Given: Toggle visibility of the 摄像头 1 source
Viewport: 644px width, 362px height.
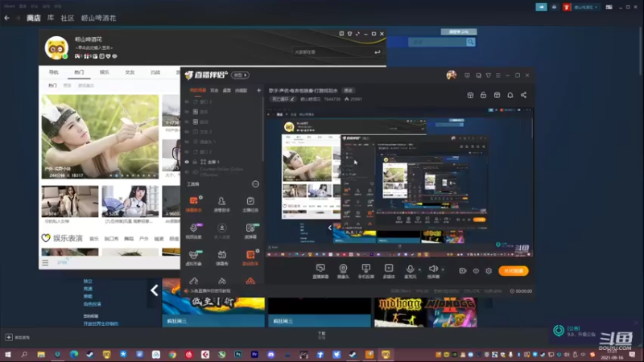Looking at the screenshot, I should click(187, 142).
